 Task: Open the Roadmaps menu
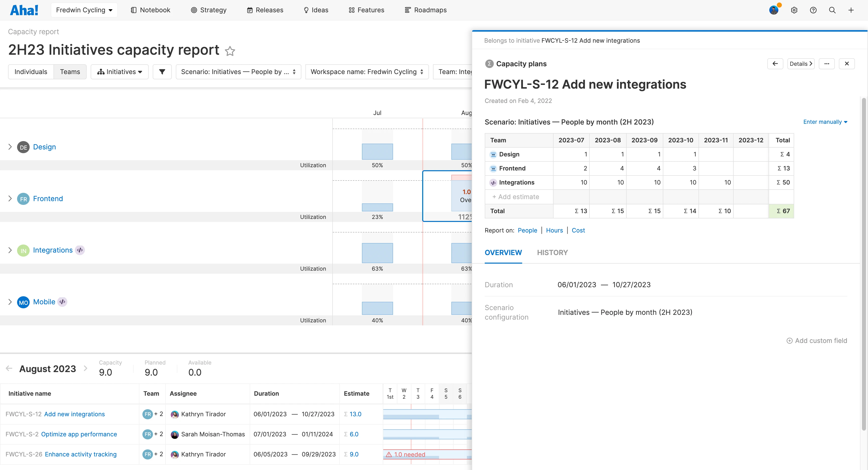425,10
